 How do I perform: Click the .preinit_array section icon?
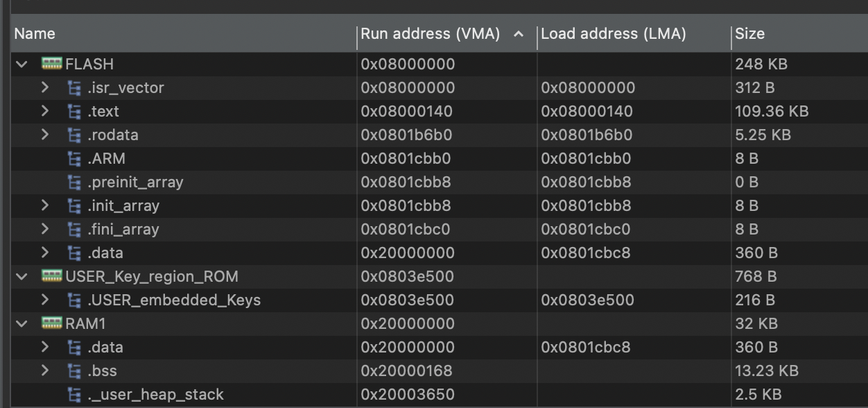tap(73, 182)
